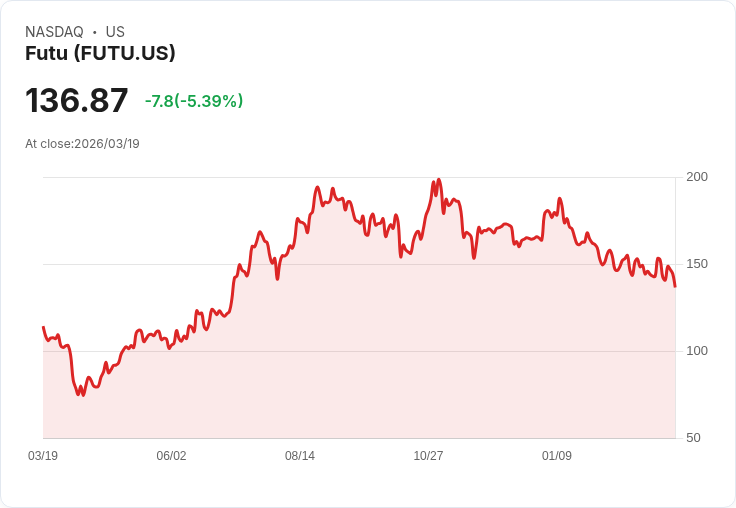Image resolution: width=736 pixels, height=508 pixels.
Task: Select the green -7.8(-5.39%) change value
Action: (194, 101)
